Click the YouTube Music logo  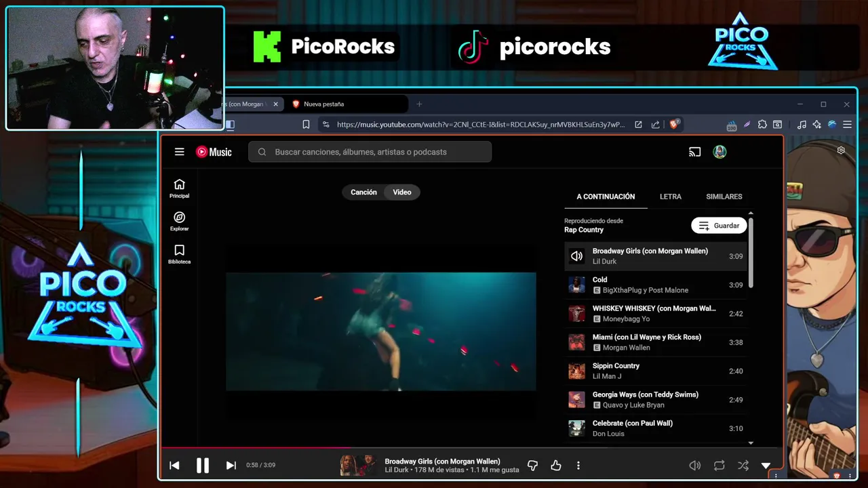[214, 152]
